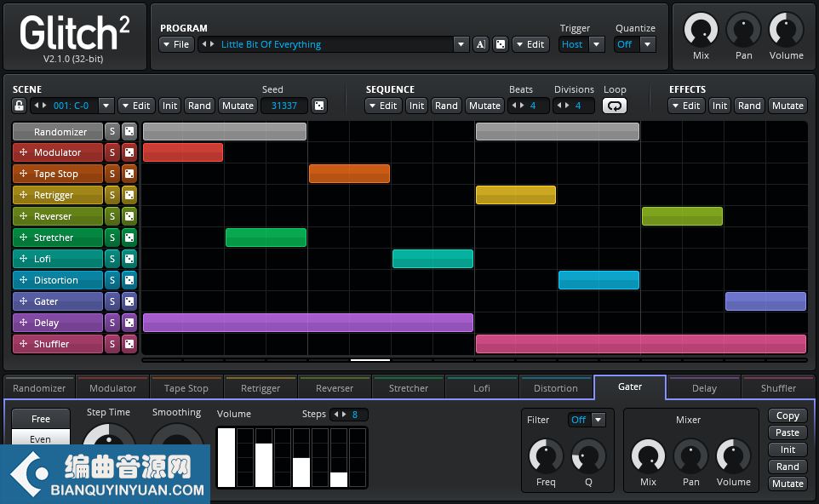Image resolution: width=819 pixels, height=504 pixels.
Task: Click the program randomize dice icon
Action: [501, 44]
